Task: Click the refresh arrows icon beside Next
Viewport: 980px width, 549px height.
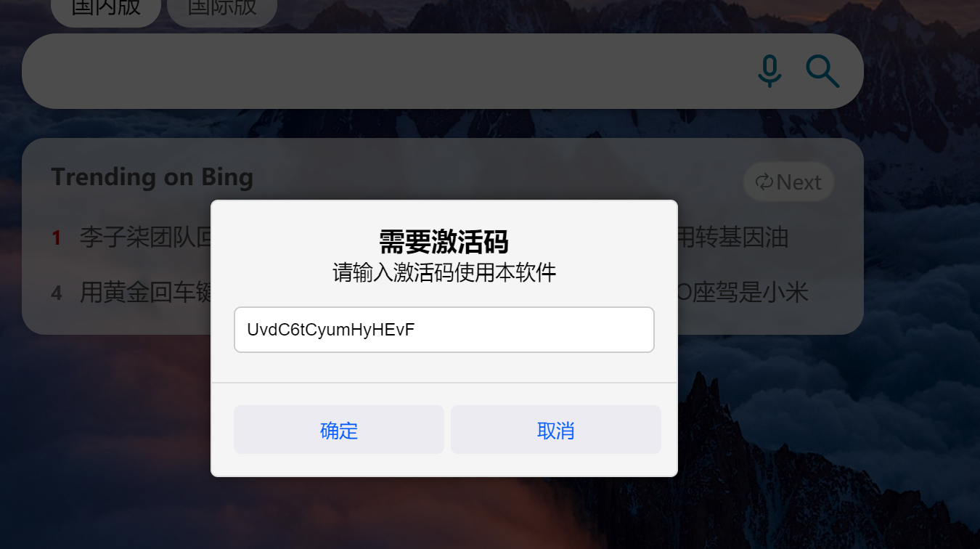Action: pyautogui.click(x=764, y=182)
